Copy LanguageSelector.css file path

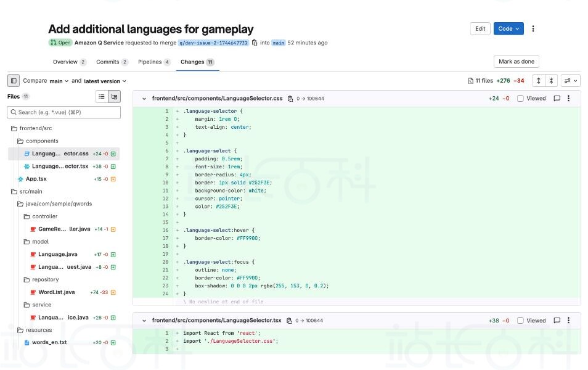pos(290,99)
